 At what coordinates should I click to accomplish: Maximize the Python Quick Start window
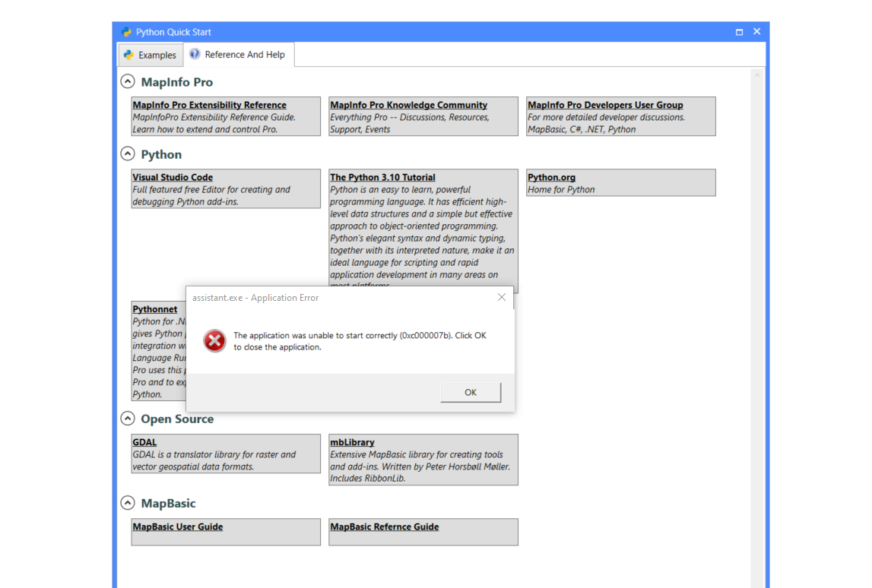coord(739,32)
